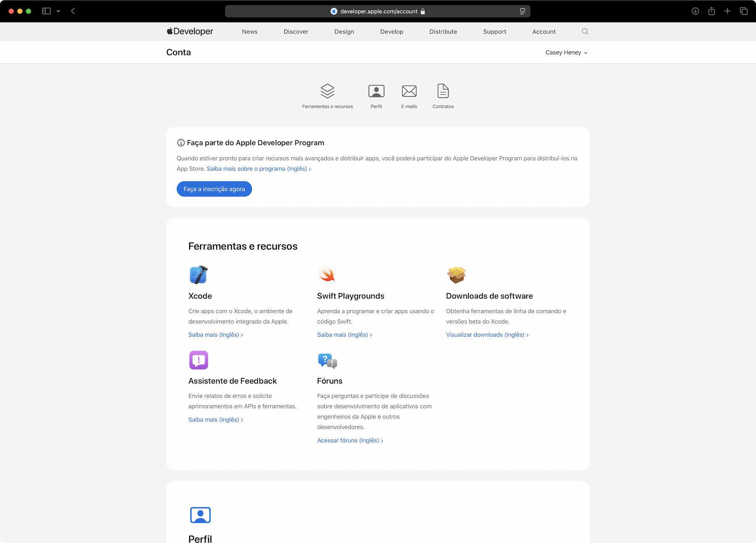Follow the Saiba mais sobre o programa link
The image size is (756, 543).
click(x=259, y=169)
